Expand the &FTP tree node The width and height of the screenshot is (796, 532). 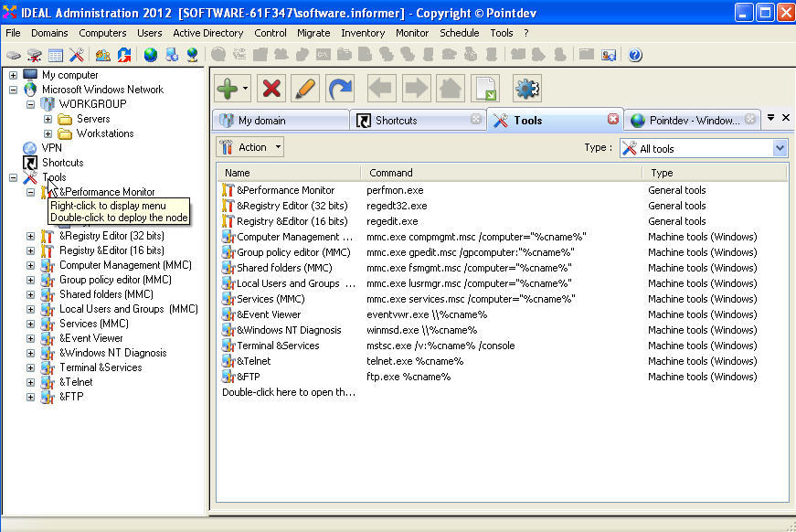(x=30, y=397)
